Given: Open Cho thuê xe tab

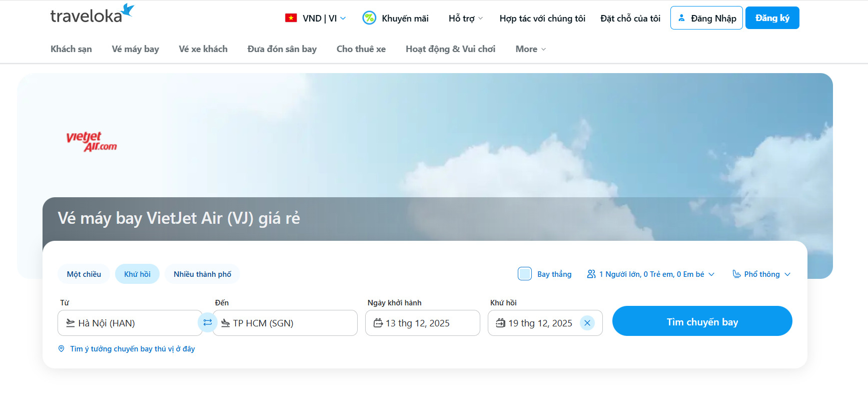Looking at the screenshot, I should [x=361, y=49].
